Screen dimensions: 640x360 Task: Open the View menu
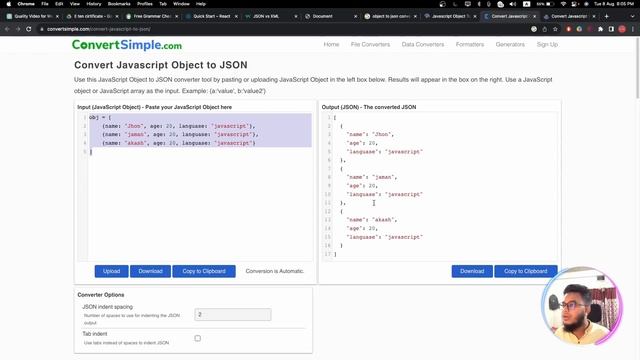pos(75,4)
